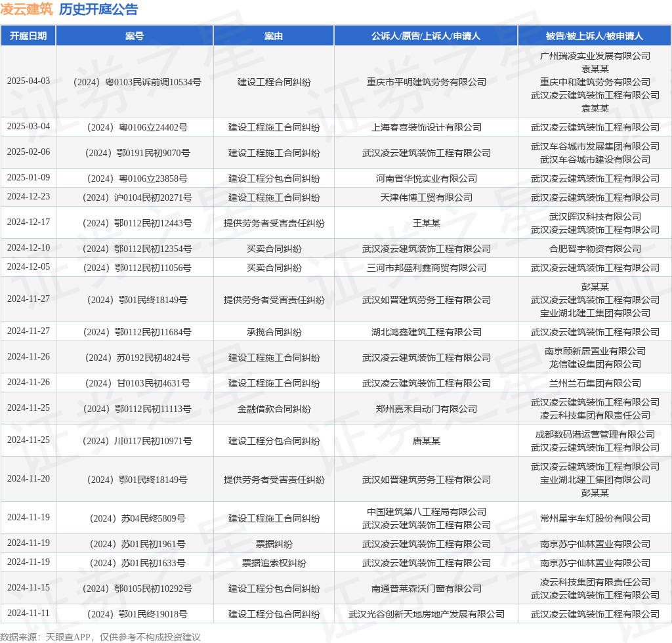Click the 凌云建筑 title text

[x=26, y=9]
